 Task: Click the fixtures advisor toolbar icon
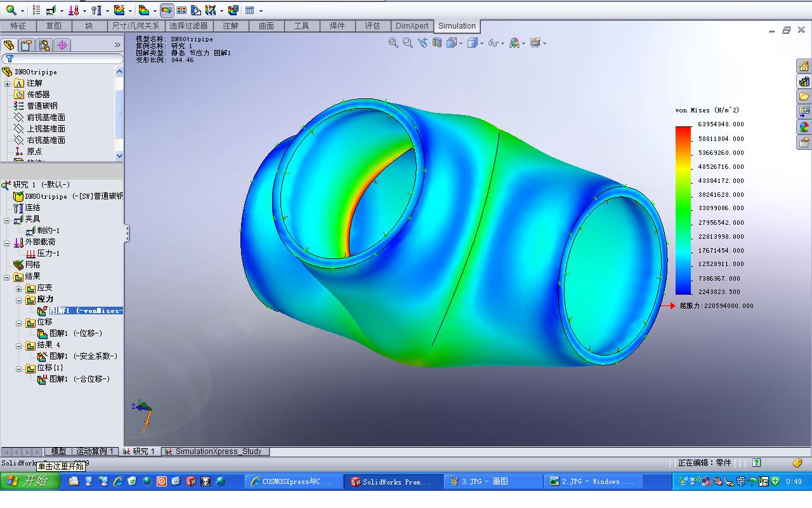[51, 10]
